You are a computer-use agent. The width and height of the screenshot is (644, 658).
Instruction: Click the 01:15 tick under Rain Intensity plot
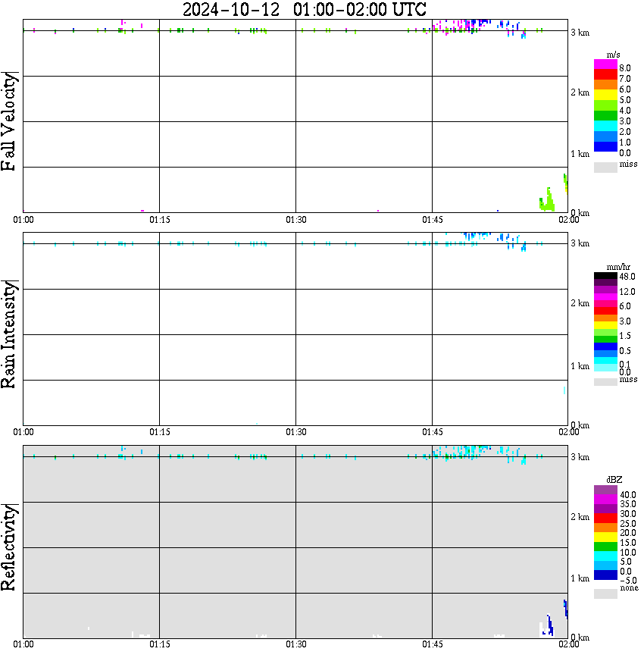tap(160, 432)
